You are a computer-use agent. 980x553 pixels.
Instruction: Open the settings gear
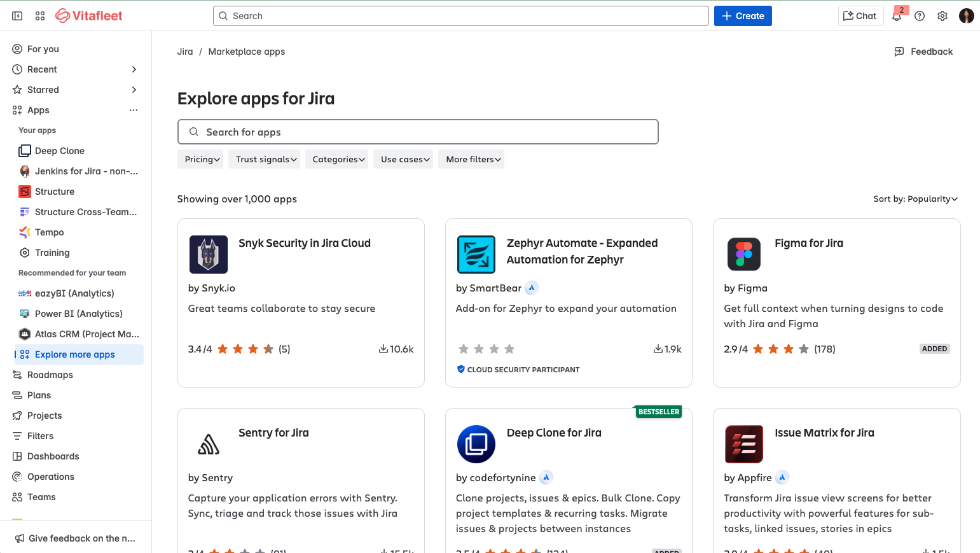(942, 16)
